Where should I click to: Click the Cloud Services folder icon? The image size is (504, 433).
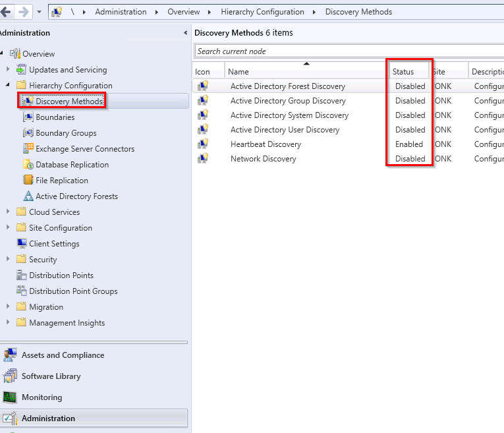[21, 212]
